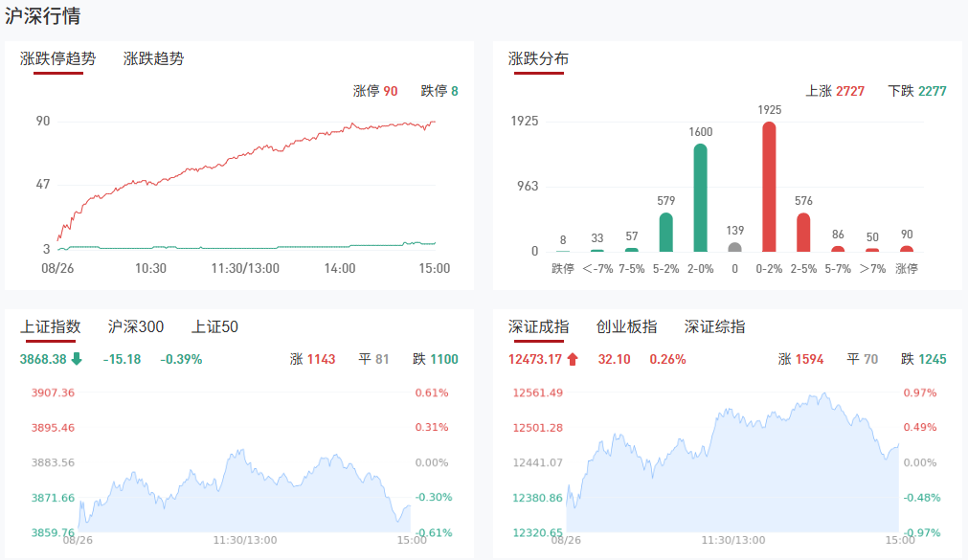The height and width of the screenshot is (560, 968).
Task: Switch to the 涨跌趋势 tab
Action: tap(153, 58)
